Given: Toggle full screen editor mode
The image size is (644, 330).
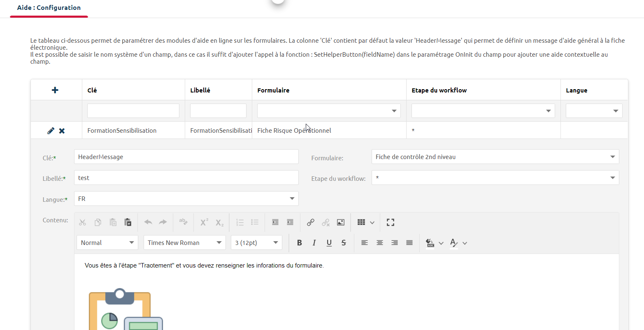Looking at the screenshot, I should coord(390,222).
